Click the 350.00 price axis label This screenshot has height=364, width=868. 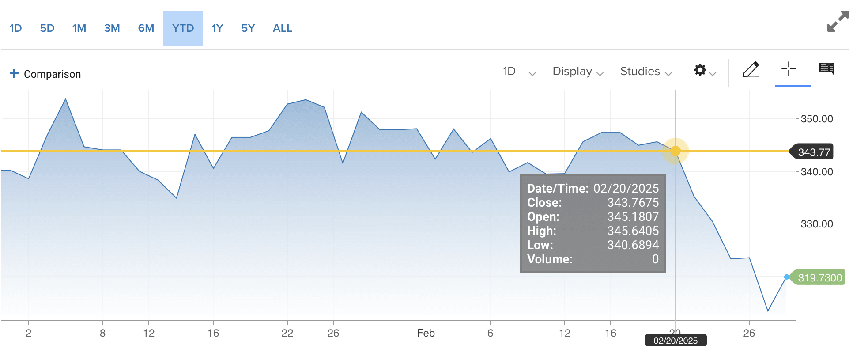click(x=817, y=119)
